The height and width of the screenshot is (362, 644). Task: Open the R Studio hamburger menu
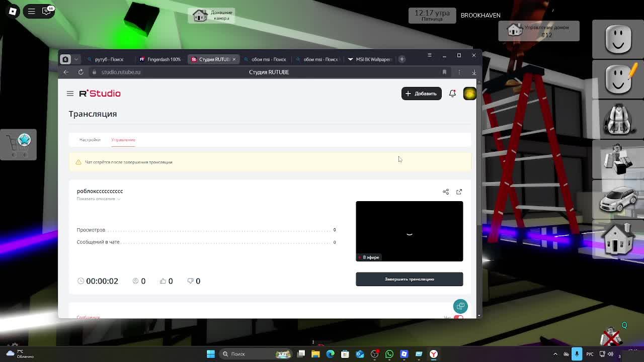(70, 94)
